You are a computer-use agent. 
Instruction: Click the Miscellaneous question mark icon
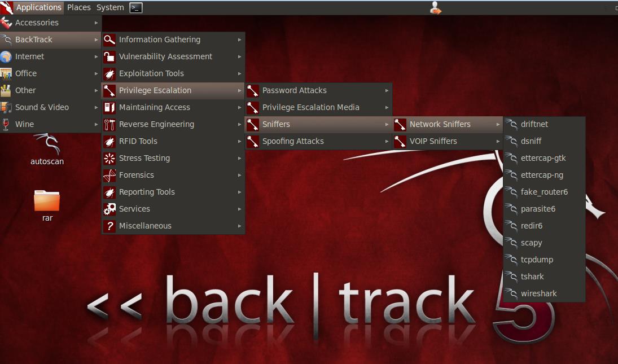click(x=109, y=226)
